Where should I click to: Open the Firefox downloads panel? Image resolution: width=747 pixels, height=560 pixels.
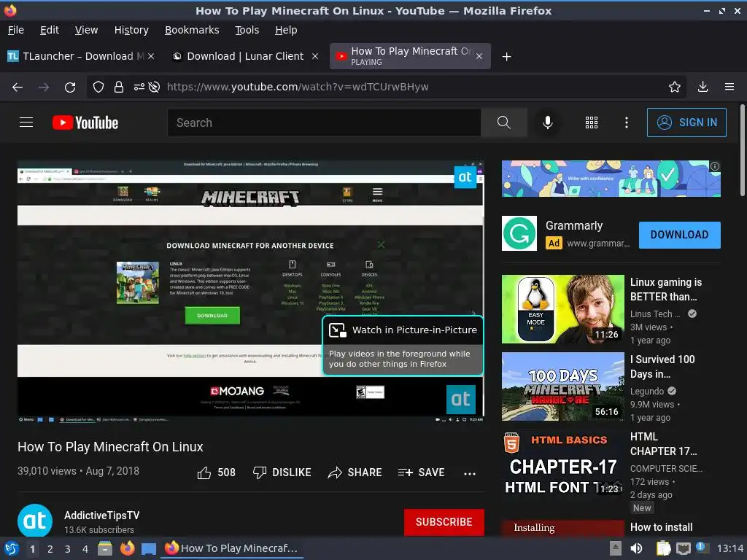(703, 87)
